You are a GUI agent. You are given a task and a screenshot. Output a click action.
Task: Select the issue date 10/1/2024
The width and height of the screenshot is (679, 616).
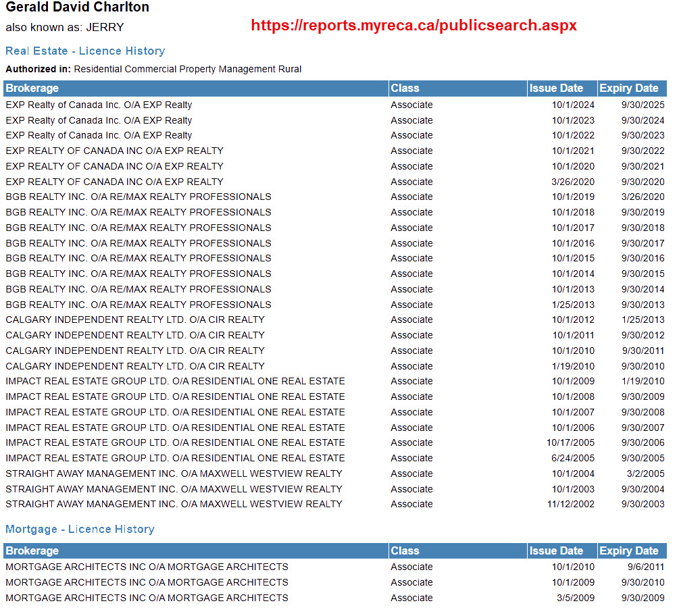(x=573, y=105)
